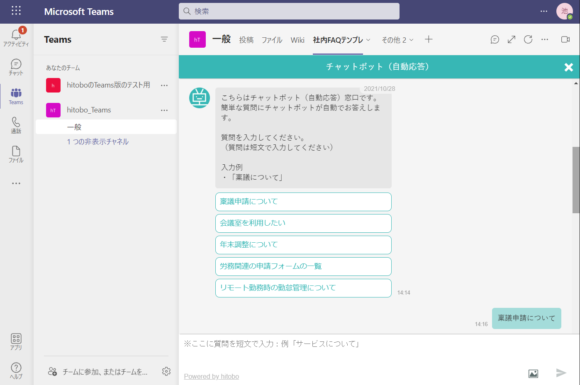Open the app launcher grid icon

pyautogui.click(x=16, y=10)
